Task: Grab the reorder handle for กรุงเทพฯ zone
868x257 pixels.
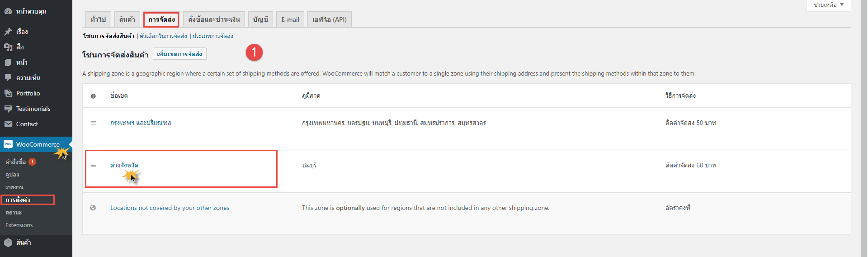Action: [93, 123]
